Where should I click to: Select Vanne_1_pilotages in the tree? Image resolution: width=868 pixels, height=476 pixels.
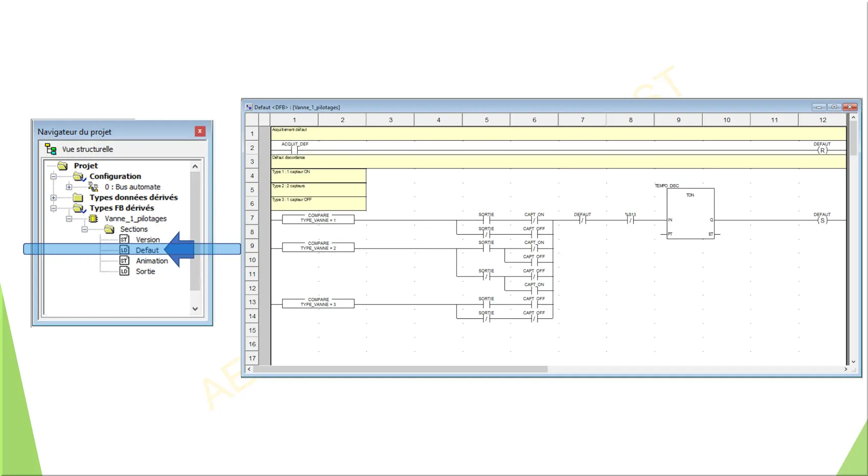[x=135, y=219]
